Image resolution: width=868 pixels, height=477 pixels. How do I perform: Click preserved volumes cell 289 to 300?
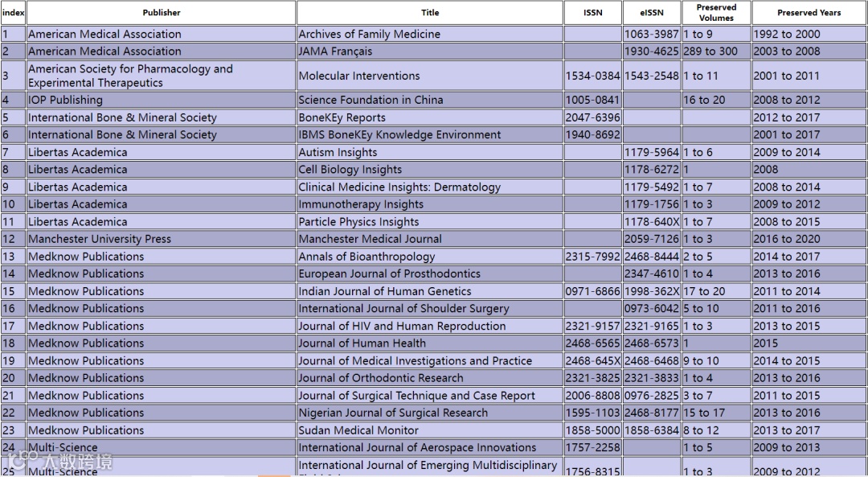[716, 51]
